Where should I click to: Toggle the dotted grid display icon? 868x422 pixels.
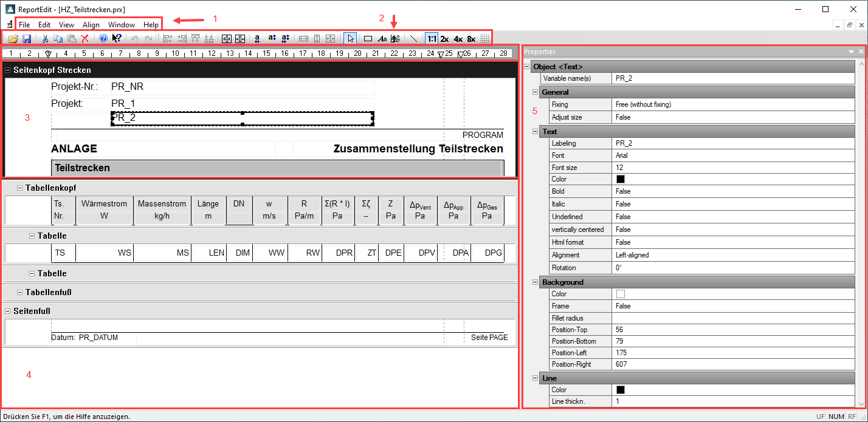(484, 38)
